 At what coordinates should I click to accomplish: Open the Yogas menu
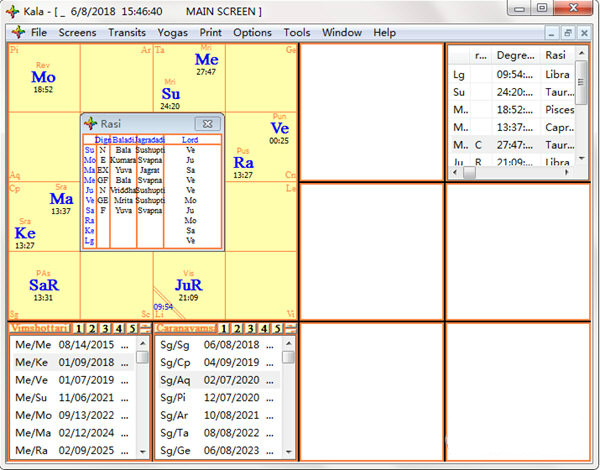[172, 32]
